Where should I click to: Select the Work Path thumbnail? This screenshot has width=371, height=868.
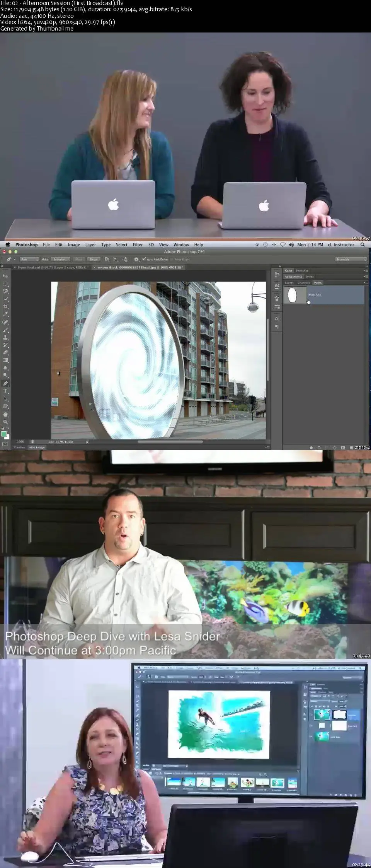295,295
